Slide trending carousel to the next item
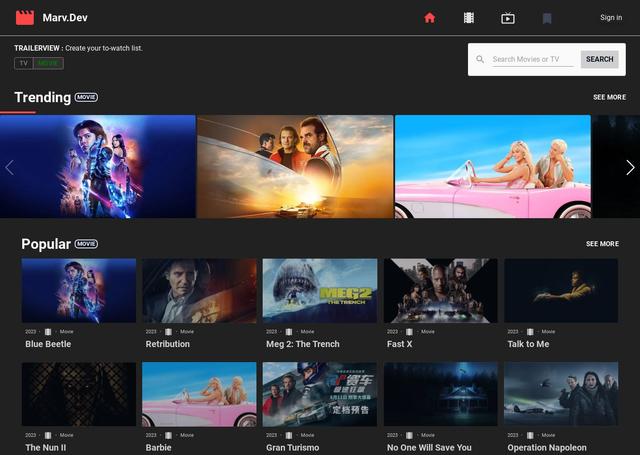The image size is (640, 455). (x=629, y=167)
